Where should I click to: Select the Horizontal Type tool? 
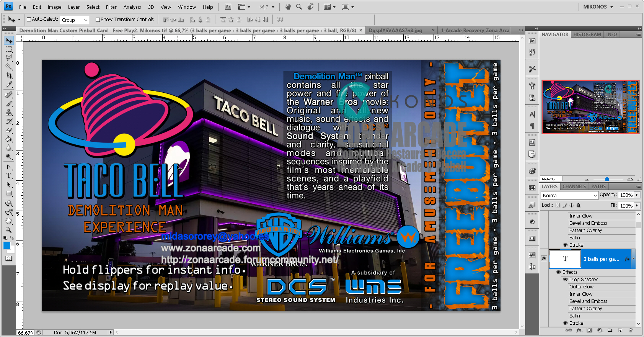[x=9, y=176]
